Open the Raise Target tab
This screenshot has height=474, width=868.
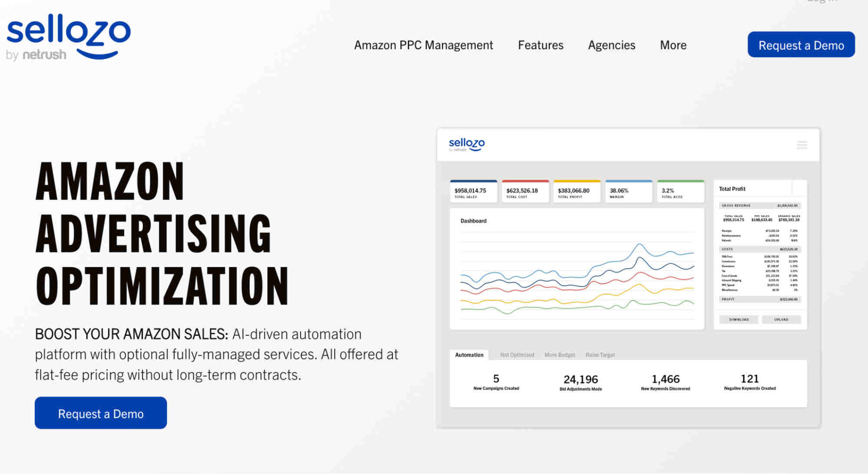click(600, 355)
